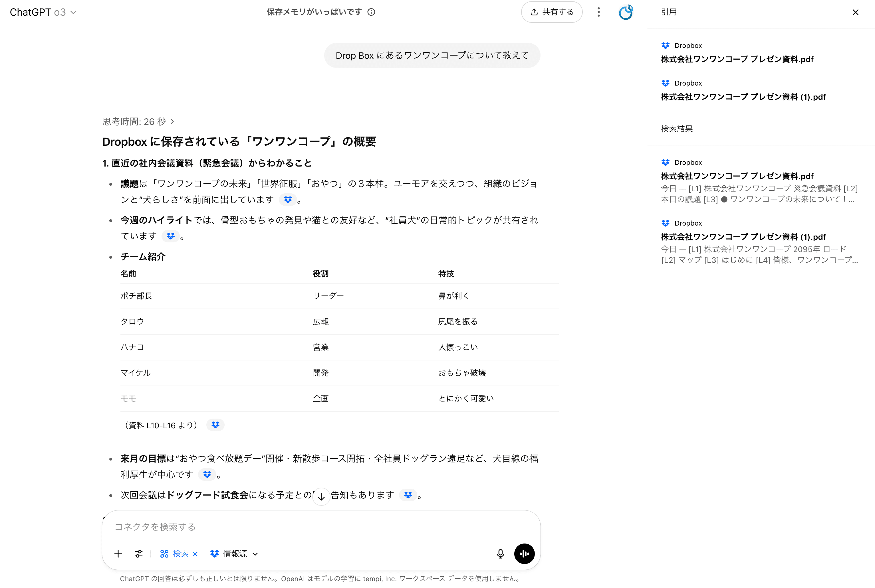This screenshot has height=588, width=875.
Task: Click the 共有する share button
Action: coord(552,12)
